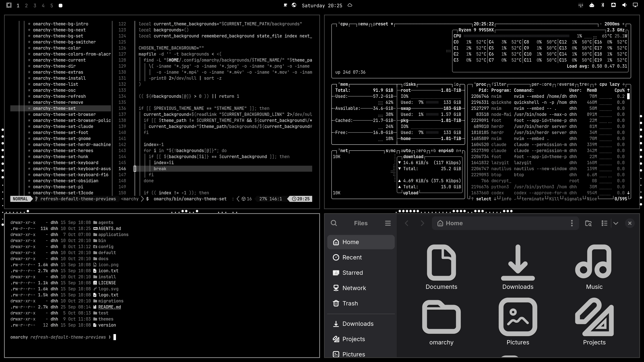Select the omarchy folder icon

pos(441,317)
